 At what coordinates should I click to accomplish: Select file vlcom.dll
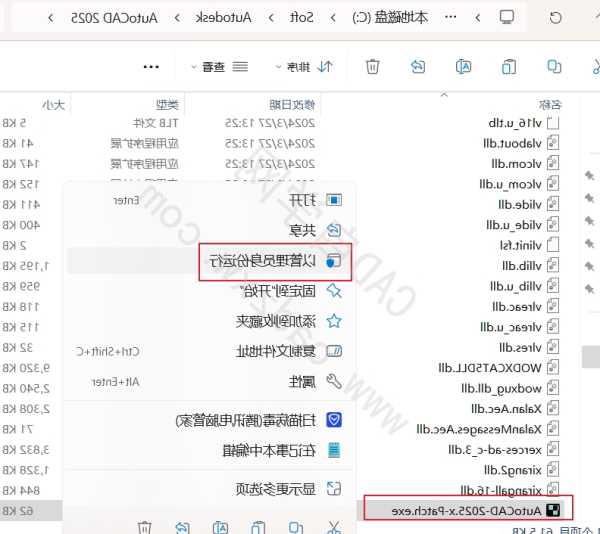[x=516, y=164]
